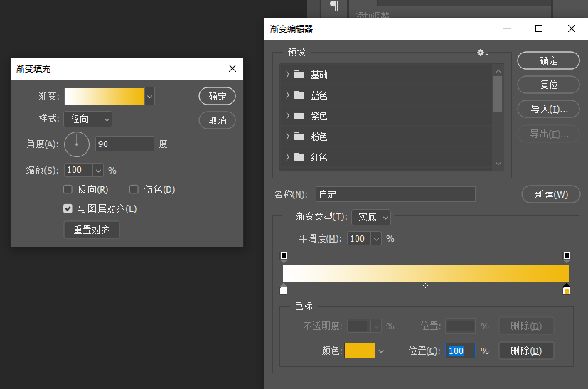Confirm Gradient Editor with 确定
This screenshot has width=588, height=389.
[x=549, y=60]
